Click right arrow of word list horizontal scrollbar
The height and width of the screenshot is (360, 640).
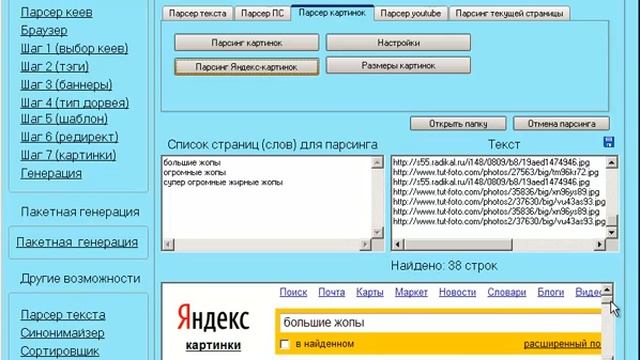(x=365, y=244)
